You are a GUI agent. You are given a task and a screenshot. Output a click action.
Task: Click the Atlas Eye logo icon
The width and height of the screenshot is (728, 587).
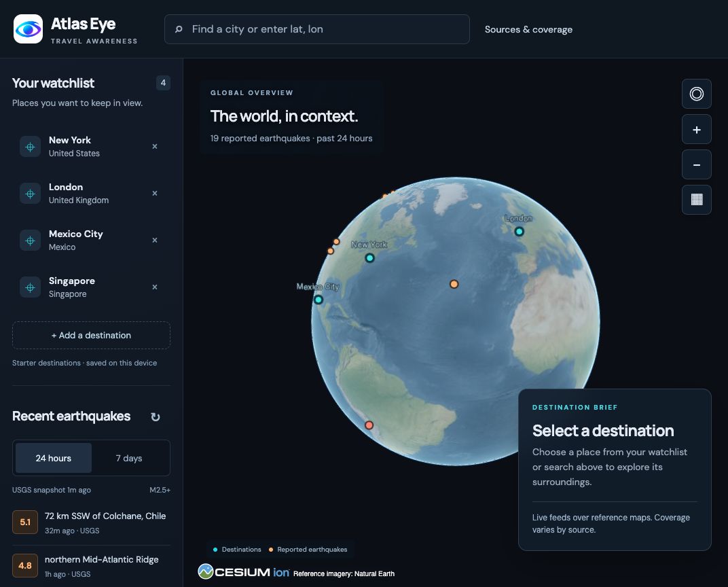tap(29, 29)
